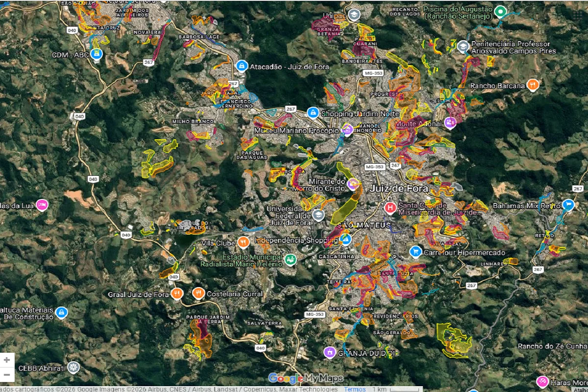Select the Bahamas Mix Retiro pin
588x392 pixels.
tap(568, 205)
